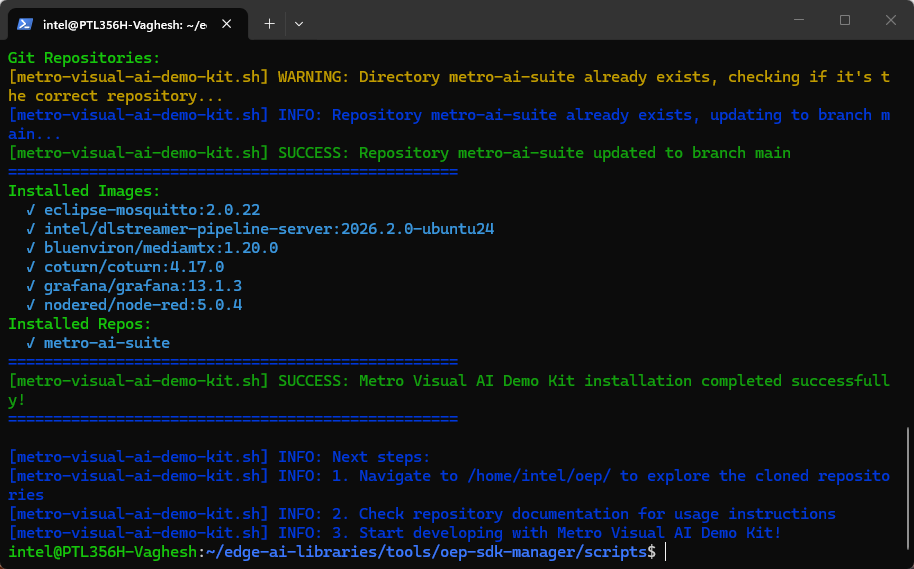
Task: Click installation completed successfully message
Action: point(449,390)
